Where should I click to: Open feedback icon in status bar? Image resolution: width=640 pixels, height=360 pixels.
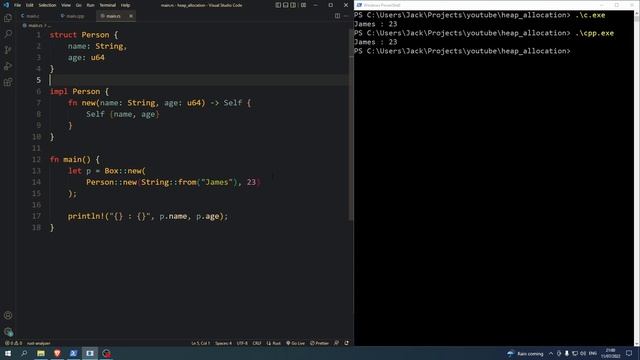pyautogui.click(x=336, y=343)
